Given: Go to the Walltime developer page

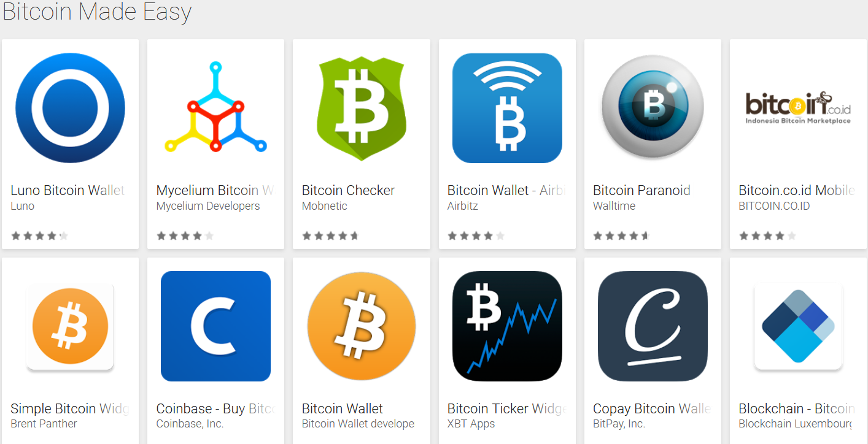Looking at the screenshot, I should pyautogui.click(x=614, y=206).
